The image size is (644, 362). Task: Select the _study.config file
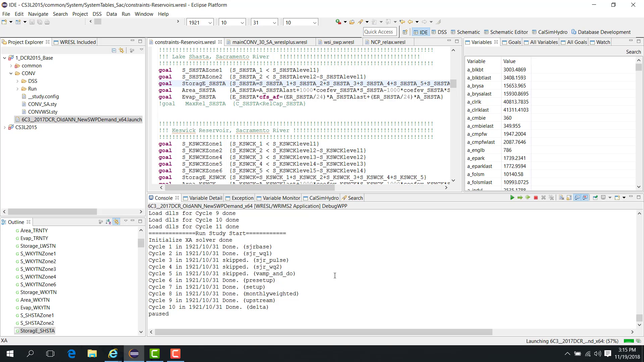tap(43, 97)
